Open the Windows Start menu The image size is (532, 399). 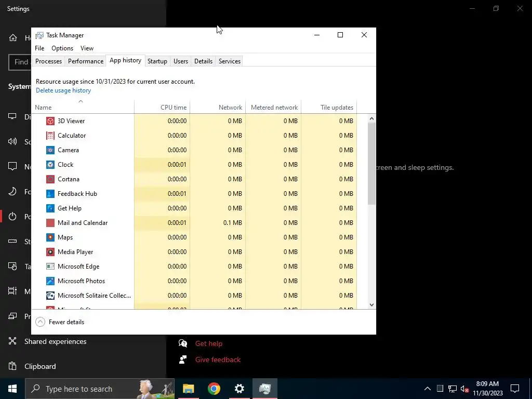[x=12, y=389]
